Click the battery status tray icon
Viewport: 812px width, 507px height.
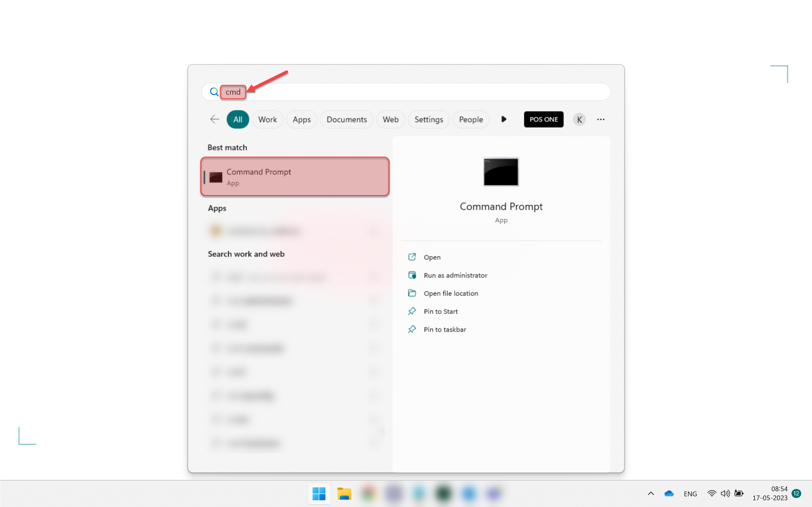click(x=739, y=493)
